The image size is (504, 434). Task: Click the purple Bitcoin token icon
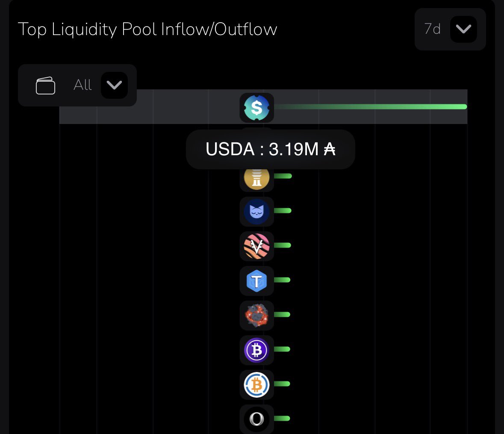pyautogui.click(x=256, y=350)
